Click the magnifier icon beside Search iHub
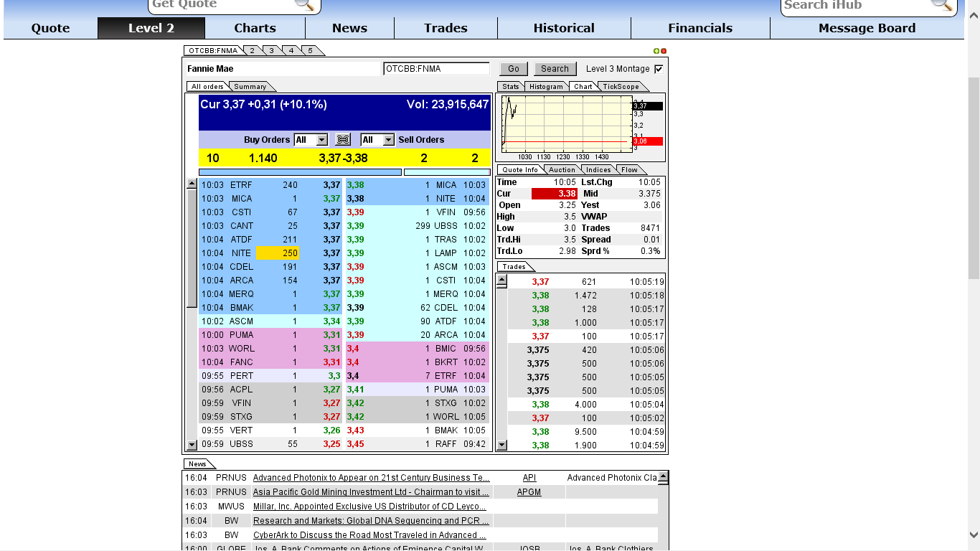 (x=941, y=4)
